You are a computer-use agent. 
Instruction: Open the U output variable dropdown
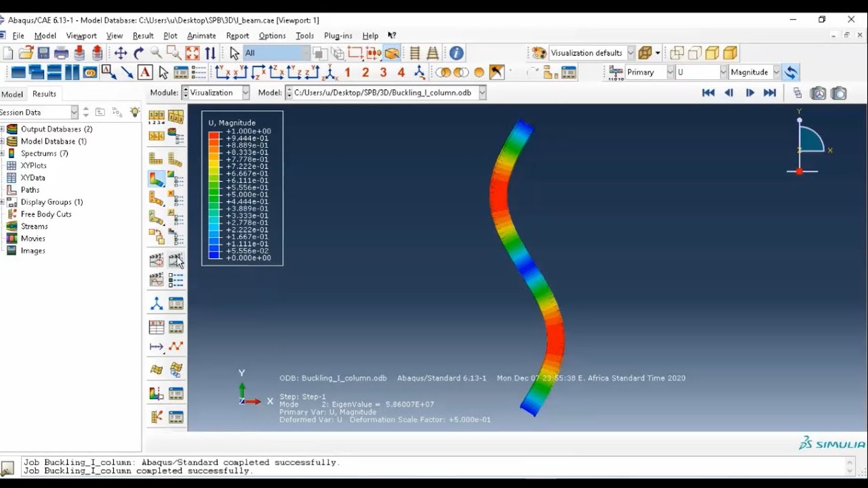coord(723,72)
